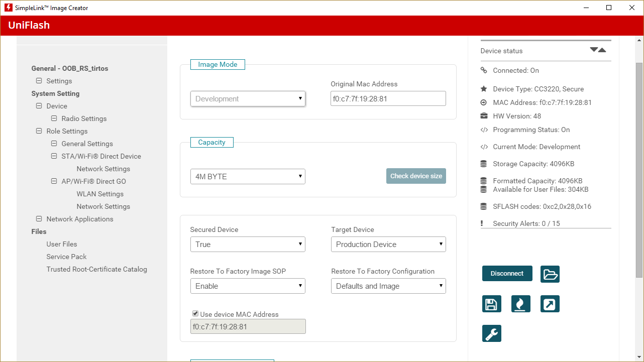This screenshot has width=644, height=362.
Task: Open Restore To Factory Image SOP dropdown
Action: (x=248, y=286)
